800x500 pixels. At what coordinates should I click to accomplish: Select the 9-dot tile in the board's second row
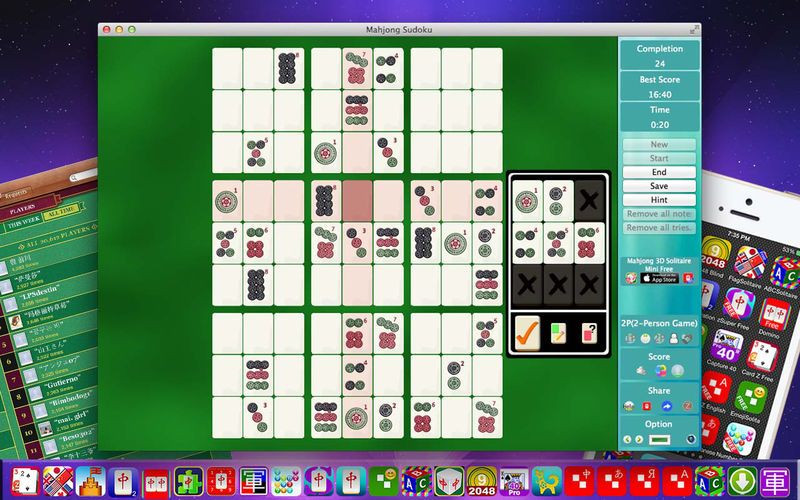point(357,110)
